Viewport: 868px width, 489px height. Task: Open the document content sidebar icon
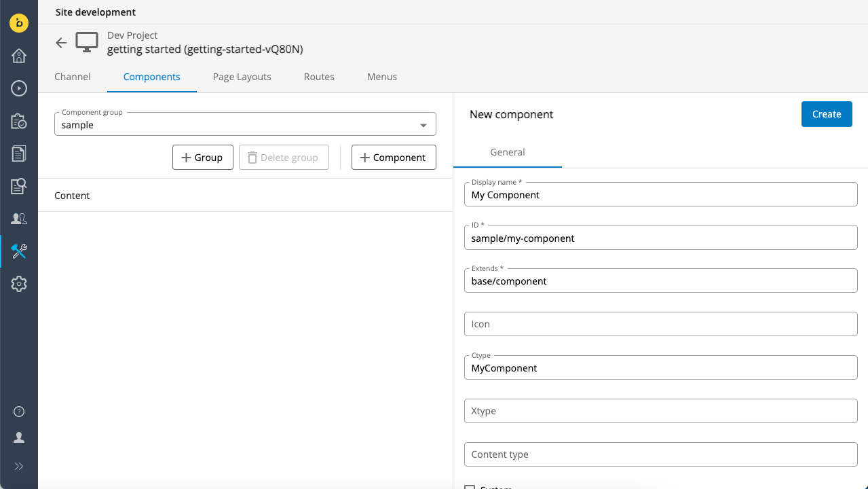[19, 153]
